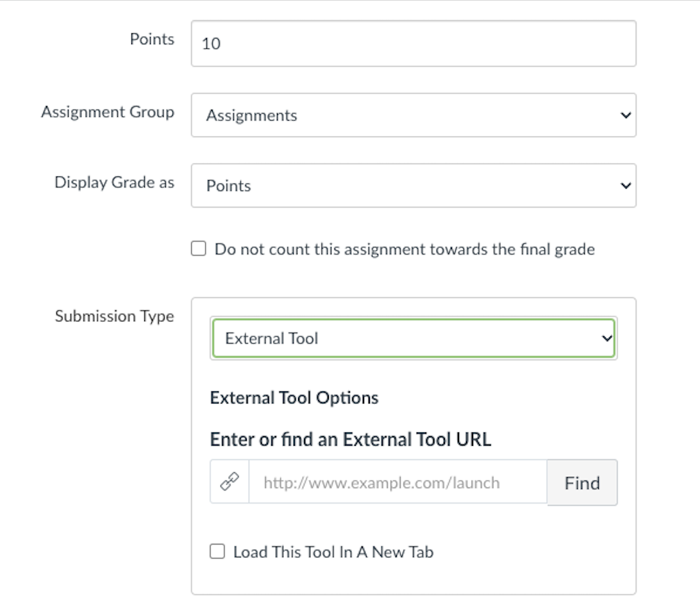Click 'Enter or find an External Tool URL' heading

coord(351,440)
